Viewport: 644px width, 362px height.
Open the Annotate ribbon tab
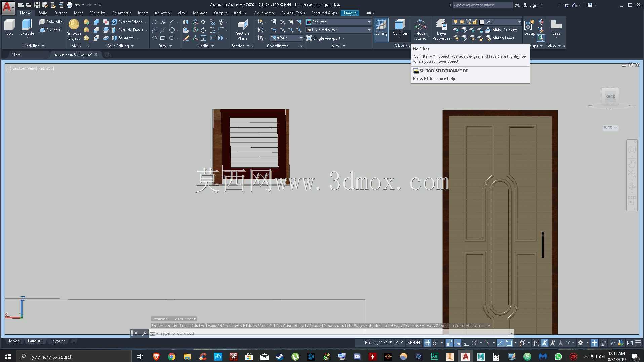[x=163, y=13]
